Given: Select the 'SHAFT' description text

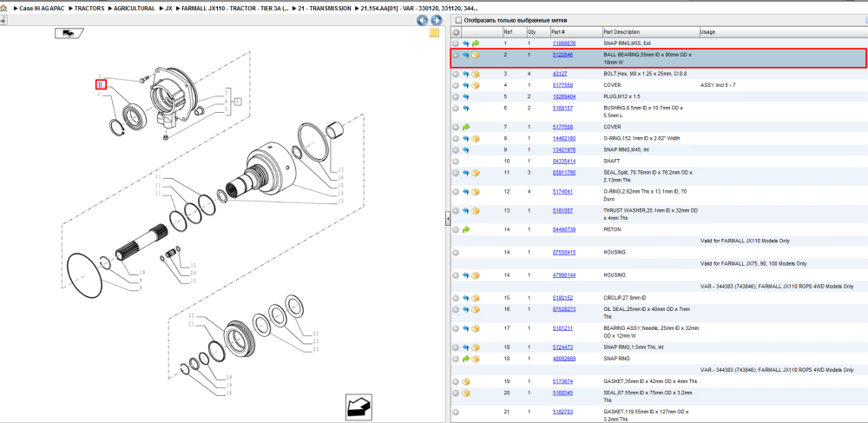Looking at the screenshot, I should [x=610, y=161].
